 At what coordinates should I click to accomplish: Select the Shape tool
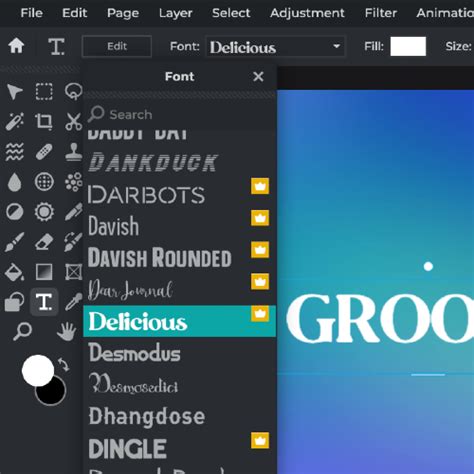coord(15,302)
